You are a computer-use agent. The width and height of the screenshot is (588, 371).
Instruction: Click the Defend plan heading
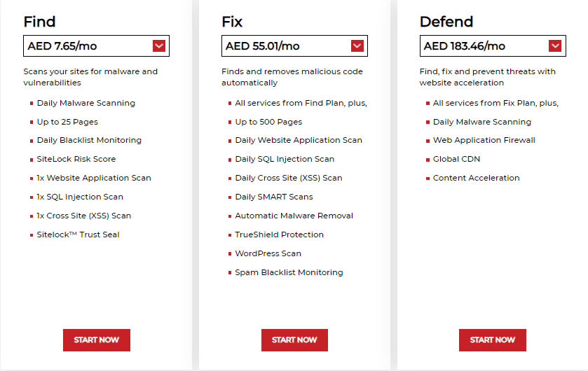pos(446,22)
